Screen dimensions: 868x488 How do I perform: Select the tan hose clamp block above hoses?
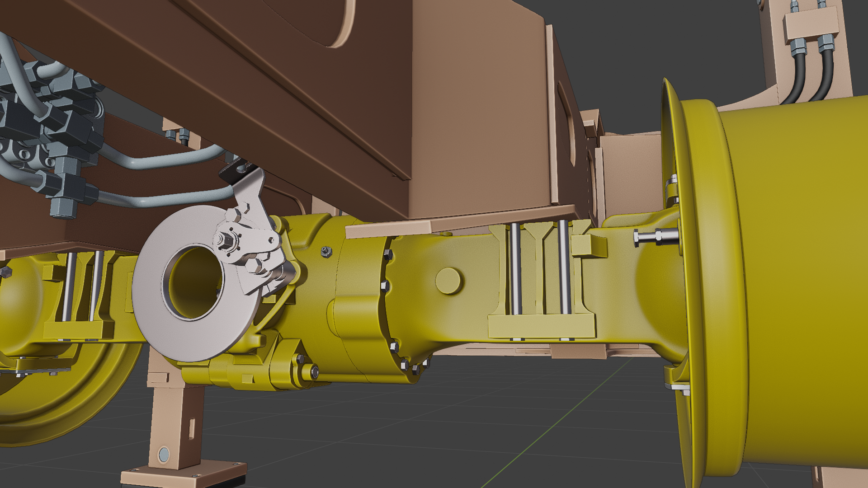pos(811,23)
